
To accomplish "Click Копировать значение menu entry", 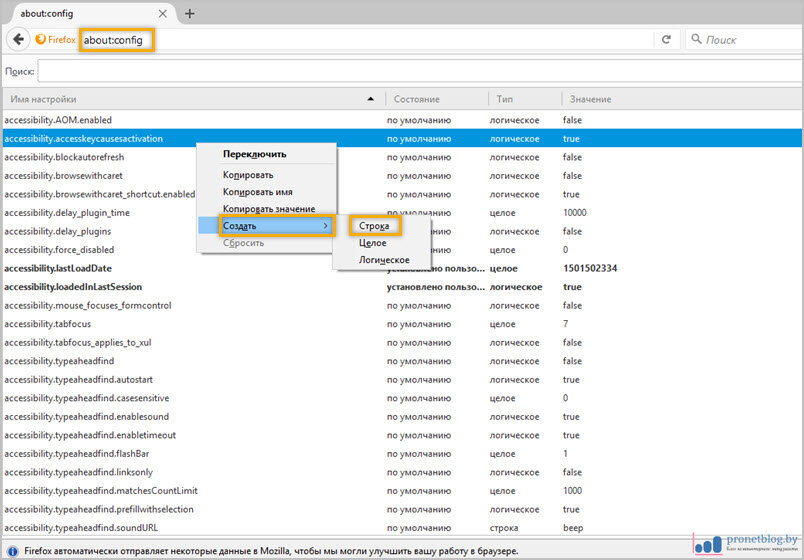I will tap(269, 209).
